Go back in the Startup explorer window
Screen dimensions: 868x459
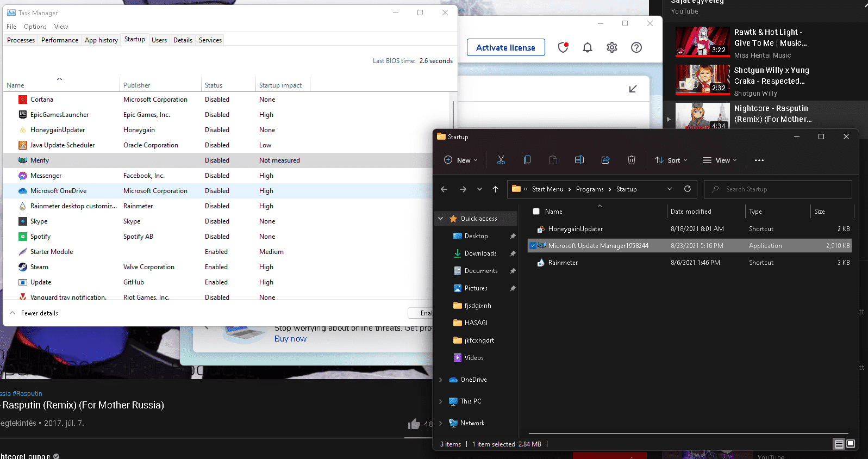pyautogui.click(x=444, y=189)
